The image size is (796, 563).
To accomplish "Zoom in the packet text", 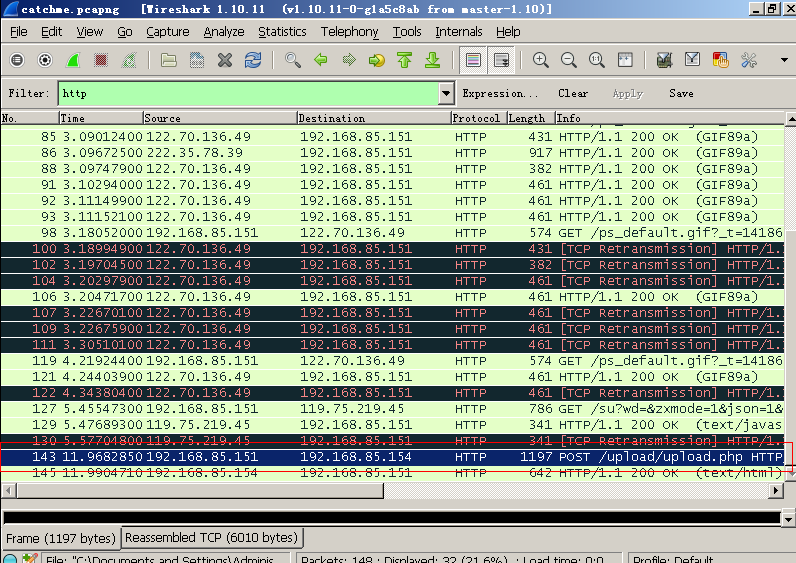I will (x=540, y=60).
